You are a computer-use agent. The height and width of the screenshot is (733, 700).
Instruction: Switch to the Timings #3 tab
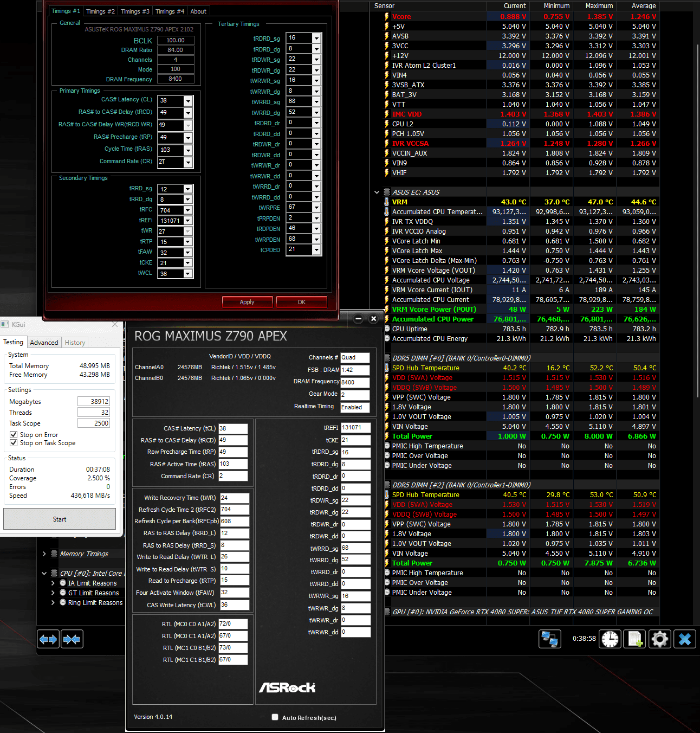[x=135, y=11]
